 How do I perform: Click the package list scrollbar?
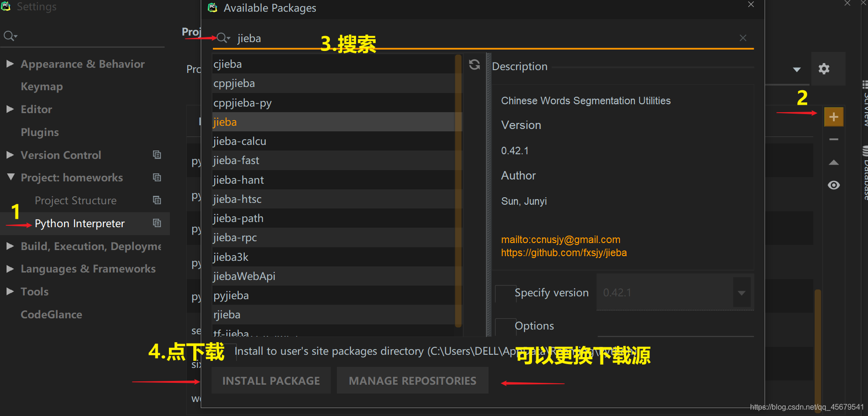tap(459, 191)
